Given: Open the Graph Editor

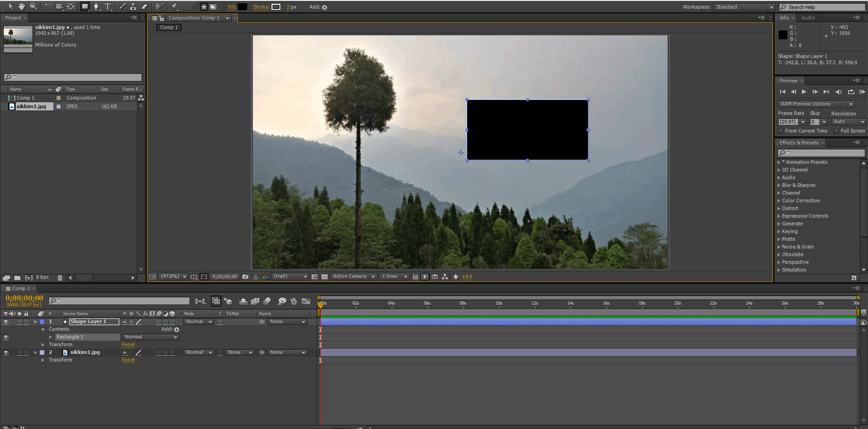Looking at the screenshot, I should (x=306, y=301).
